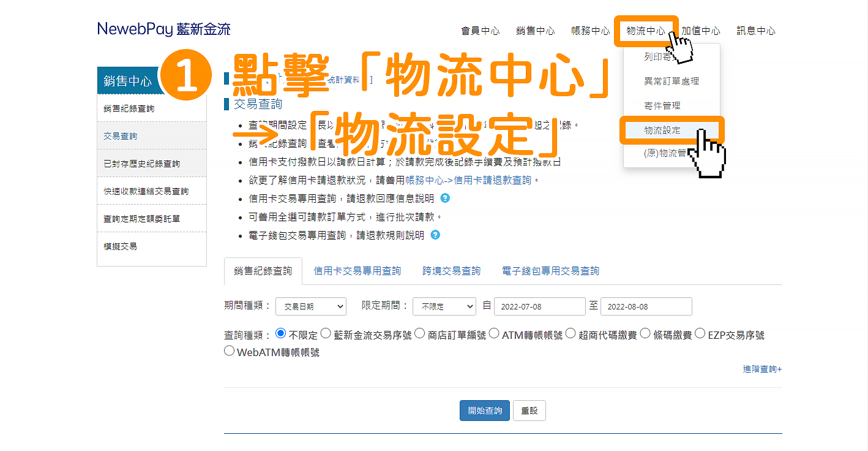Switch to the 電子錢包專用交易查詢 tab

550,270
